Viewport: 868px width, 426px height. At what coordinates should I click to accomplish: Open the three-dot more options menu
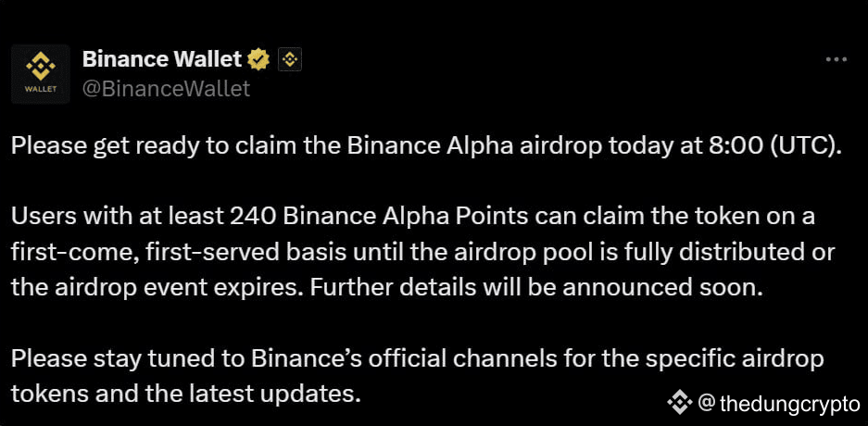pos(836,60)
